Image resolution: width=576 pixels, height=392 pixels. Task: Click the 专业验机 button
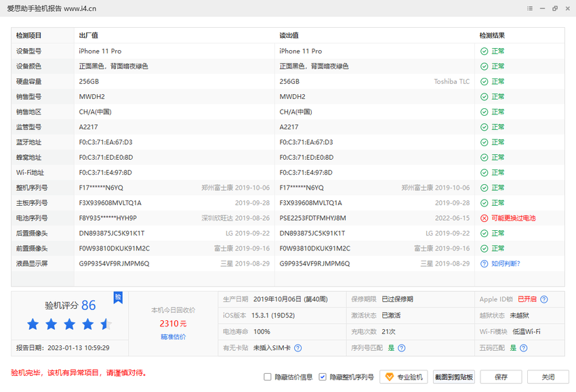pyautogui.click(x=403, y=377)
